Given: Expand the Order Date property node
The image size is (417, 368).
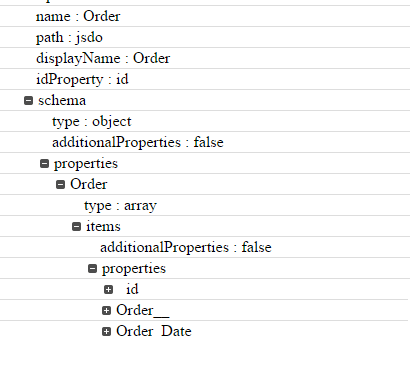Looking at the screenshot, I should point(106,332).
